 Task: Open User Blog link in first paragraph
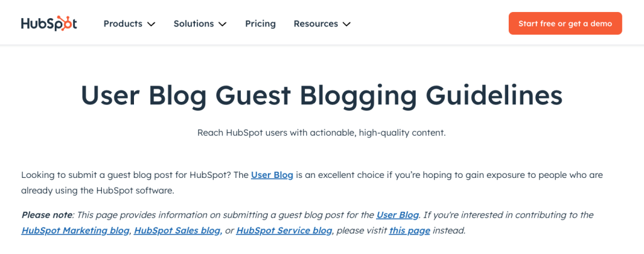(x=272, y=175)
